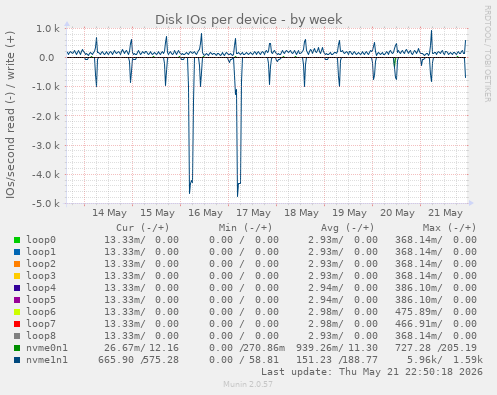The width and height of the screenshot is (497, 395).
Task: Click the nvme1n1 navy color swatch
Action: point(17,360)
